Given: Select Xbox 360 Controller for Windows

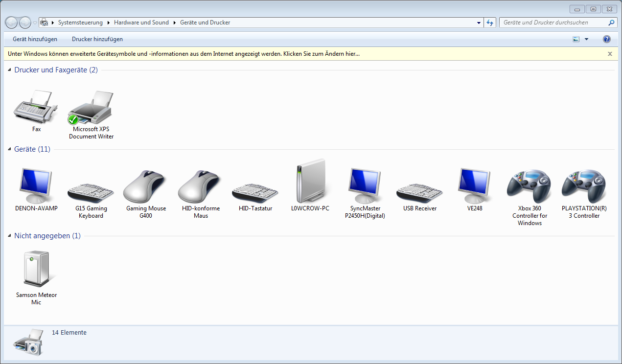Looking at the screenshot, I should (x=530, y=186).
